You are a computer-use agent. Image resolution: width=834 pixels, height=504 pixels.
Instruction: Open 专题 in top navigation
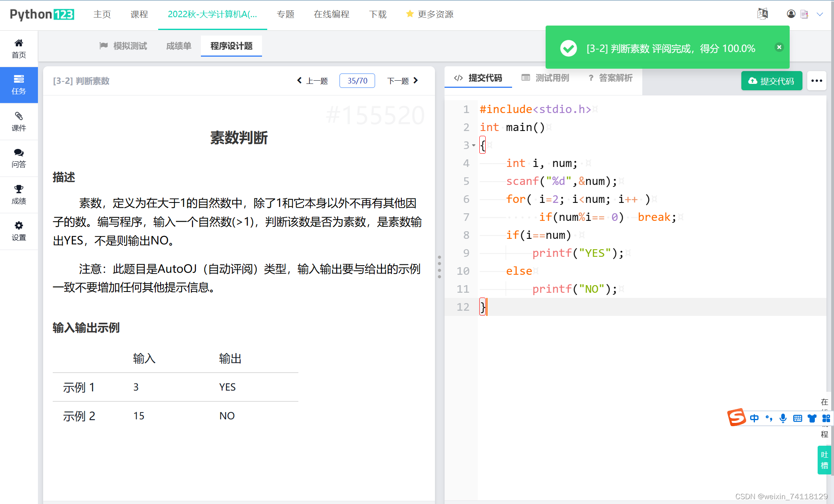click(286, 14)
